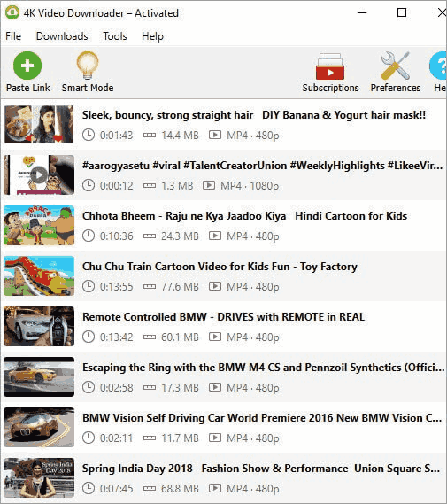Minimize the 4K Video Downloader window
This screenshot has height=504, width=447.
(x=362, y=13)
